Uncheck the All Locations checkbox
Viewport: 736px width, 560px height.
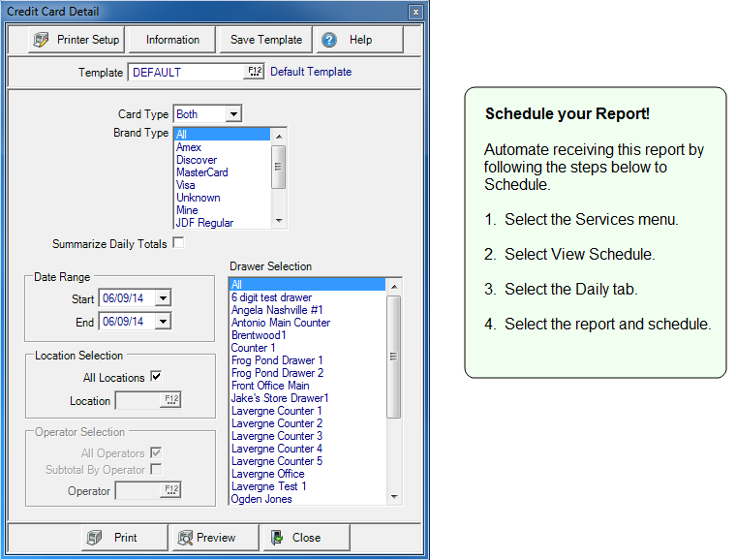pos(156,377)
